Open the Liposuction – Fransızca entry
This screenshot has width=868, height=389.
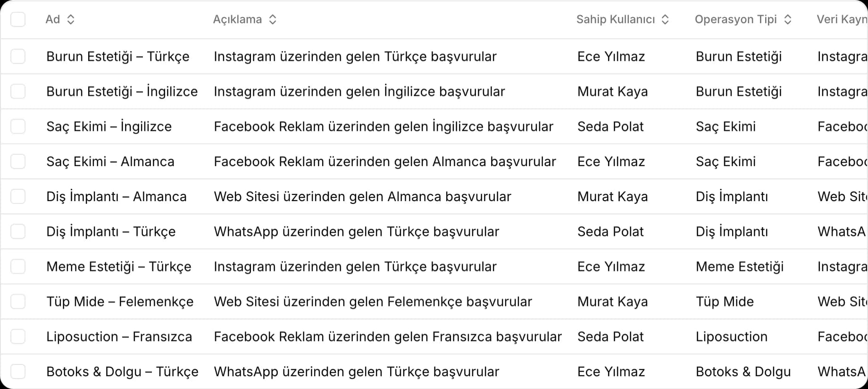[119, 337]
